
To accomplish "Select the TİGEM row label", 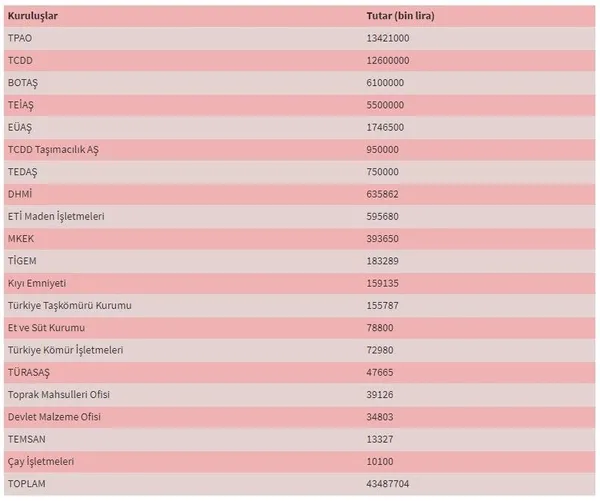I will tap(21, 261).
